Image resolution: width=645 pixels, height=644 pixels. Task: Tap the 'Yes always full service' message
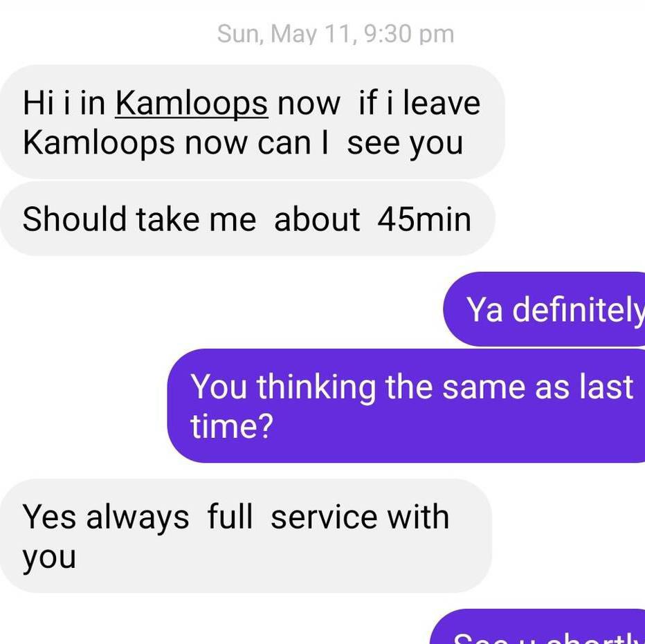246,535
